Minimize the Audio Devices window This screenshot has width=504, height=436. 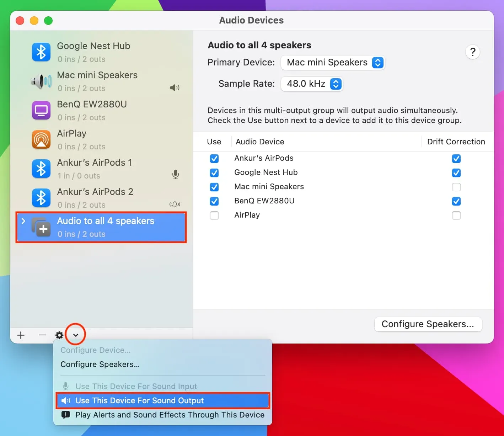[34, 21]
